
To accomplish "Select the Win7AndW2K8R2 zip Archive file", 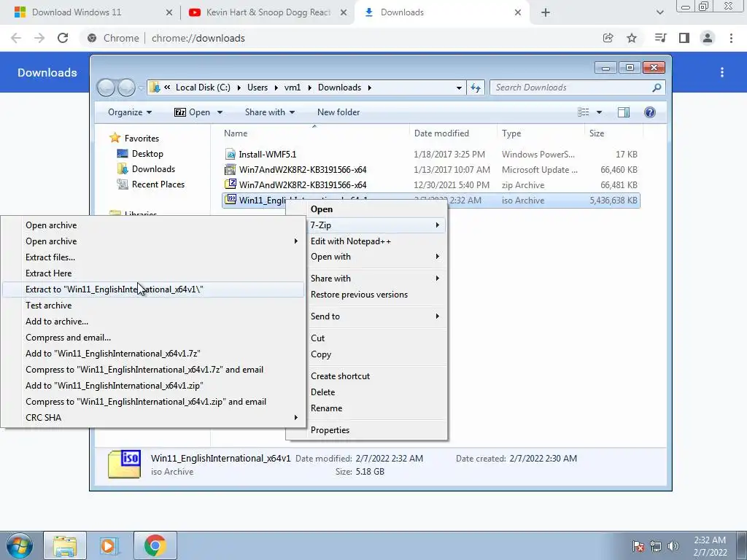I will pos(430,184).
